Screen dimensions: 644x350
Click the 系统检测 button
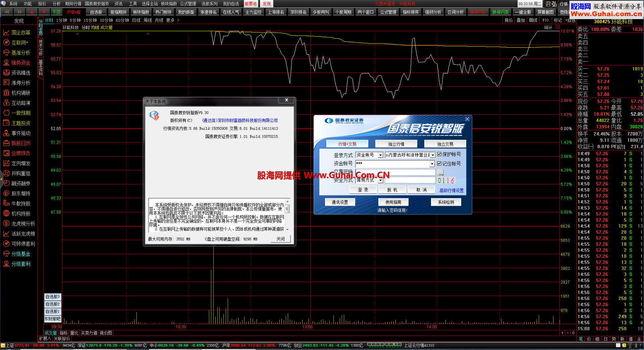(446, 202)
